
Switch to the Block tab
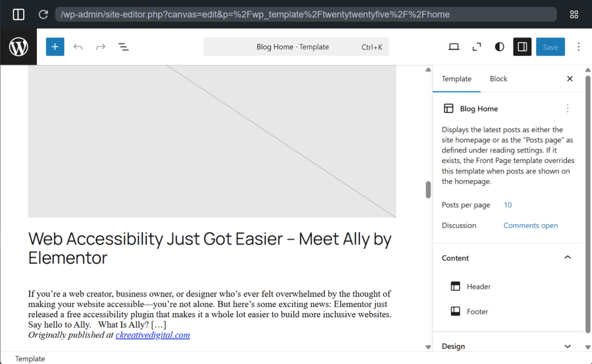498,79
